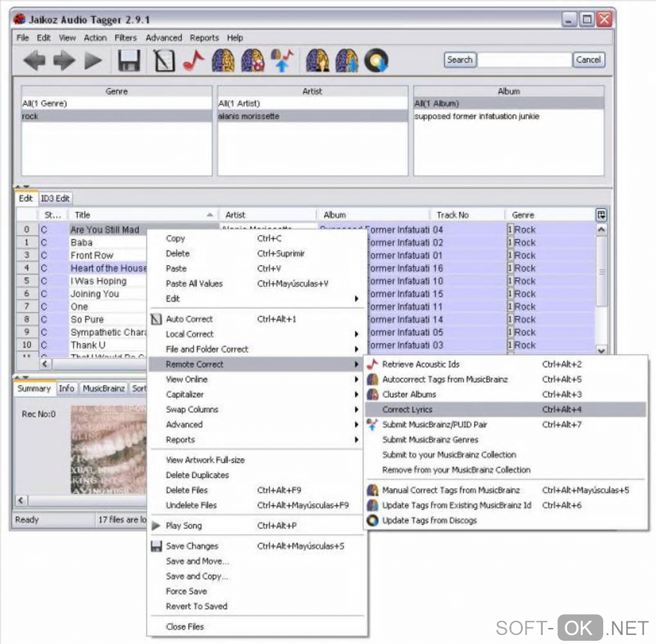Click the song table scroll up arrow
The image size is (656, 644).
(601, 229)
